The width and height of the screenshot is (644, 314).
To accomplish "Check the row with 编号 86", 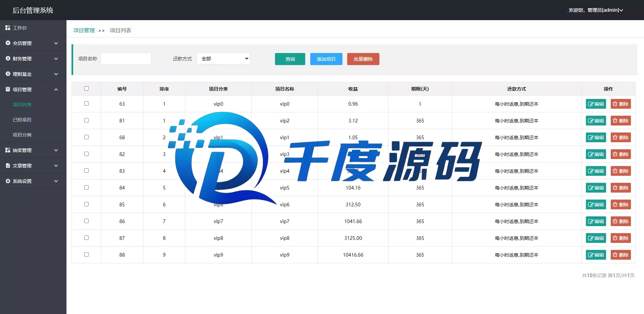I will click(x=86, y=221).
